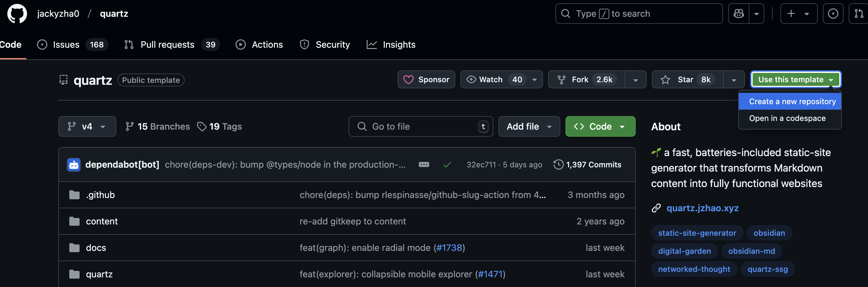Expand the Watch notification options arrow
Image resolution: width=868 pixels, height=287 pixels.
coord(535,80)
